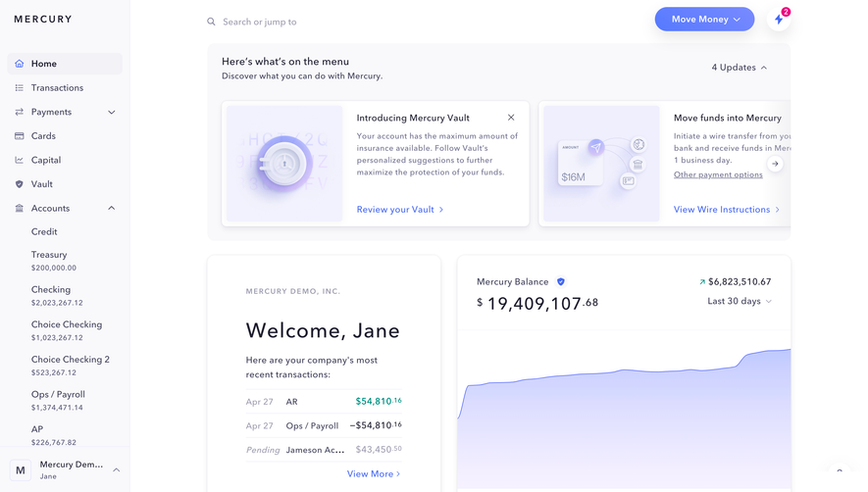
Task: Open the Treasury account
Action: pyautogui.click(x=54, y=261)
